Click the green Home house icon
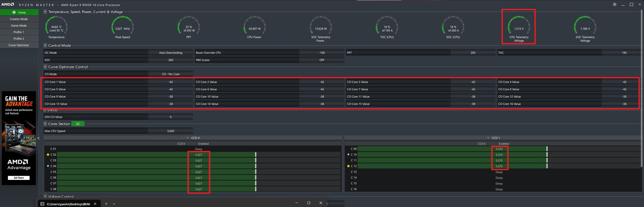This screenshot has width=644, height=207. pyautogui.click(x=15, y=12)
